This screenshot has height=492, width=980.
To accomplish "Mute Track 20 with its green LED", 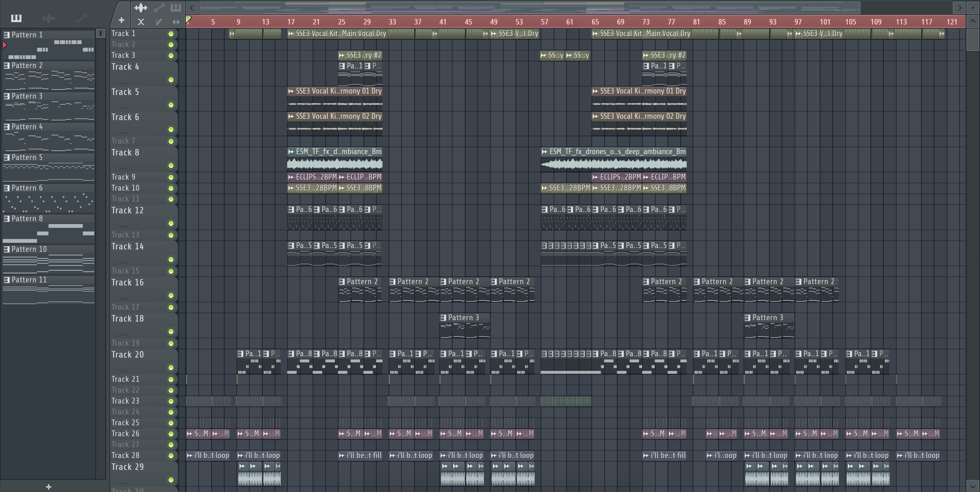I will [x=171, y=367].
